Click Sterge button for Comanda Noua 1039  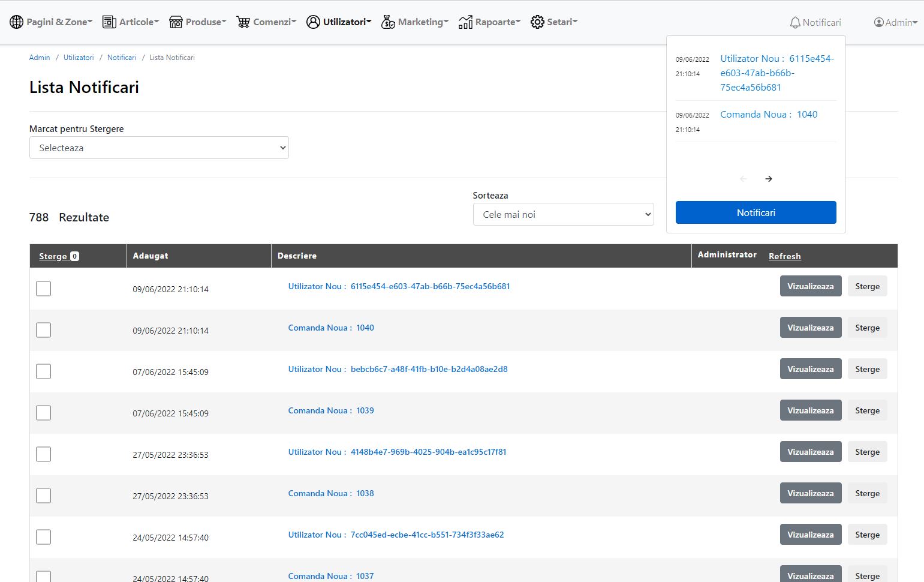867,410
